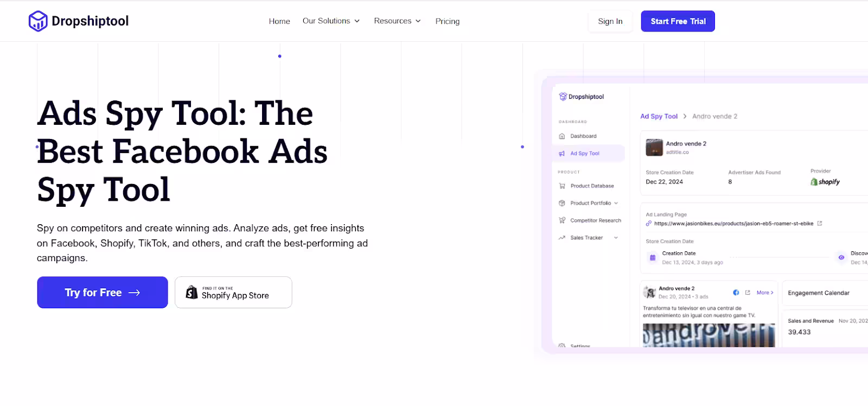Click the Facebook icon on ad card
The image size is (868, 406).
[x=736, y=293]
